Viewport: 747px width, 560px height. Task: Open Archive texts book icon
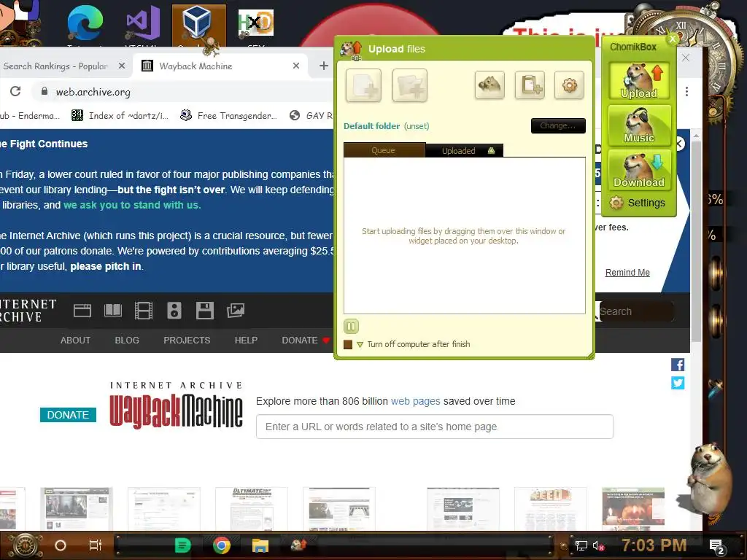tap(113, 311)
